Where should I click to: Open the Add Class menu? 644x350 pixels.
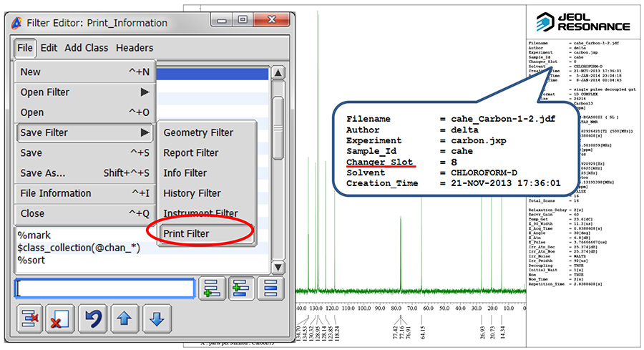click(x=87, y=48)
